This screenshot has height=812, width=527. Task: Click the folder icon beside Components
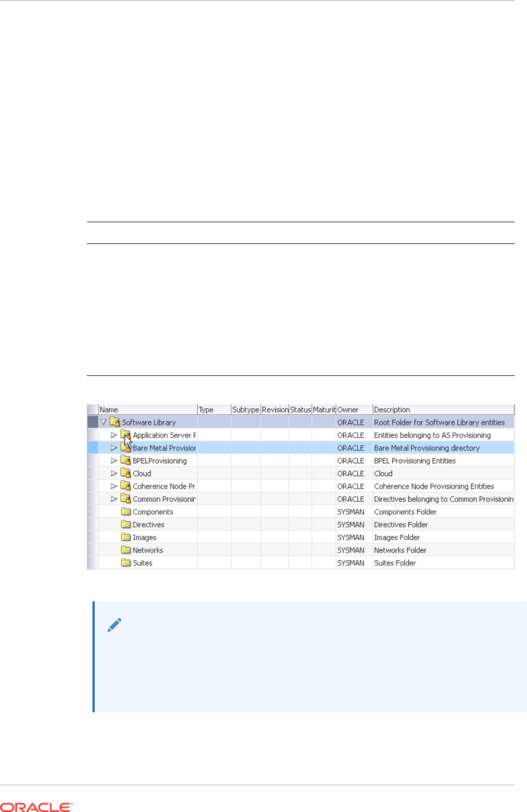(126, 512)
